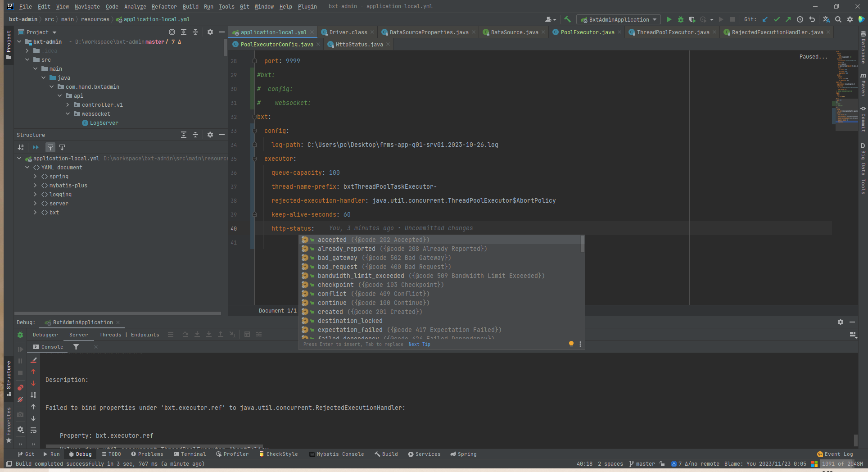Screen dimensions: 868x472
Task: Select bad_request from the completion list
Action: pyautogui.click(x=337, y=267)
